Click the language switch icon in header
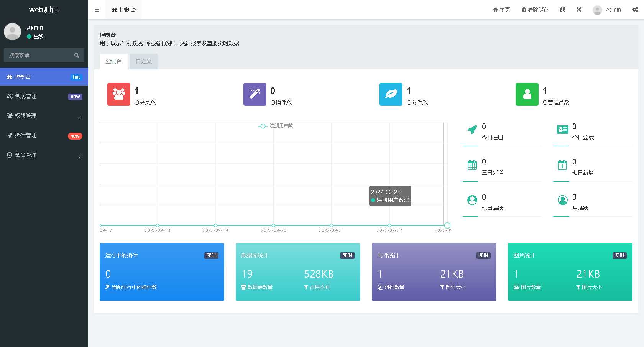Image resolution: width=644 pixels, height=347 pixels. point(563,10)
